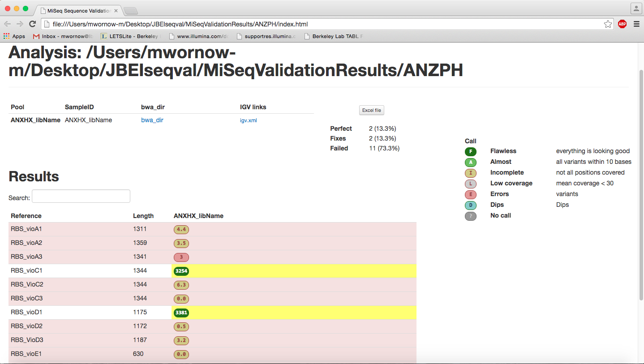Click into the Search input field
This screenshot has width=644, height=364.
pos(81,196)
